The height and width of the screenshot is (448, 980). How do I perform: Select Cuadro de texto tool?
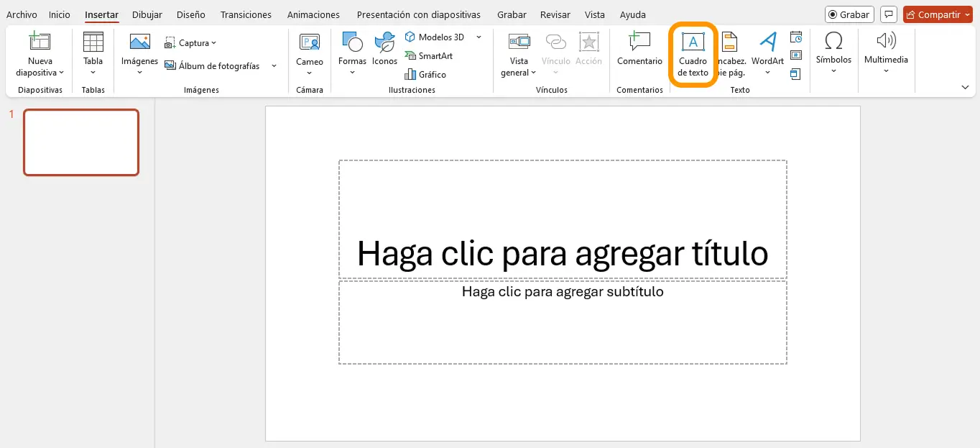[693, 55]
